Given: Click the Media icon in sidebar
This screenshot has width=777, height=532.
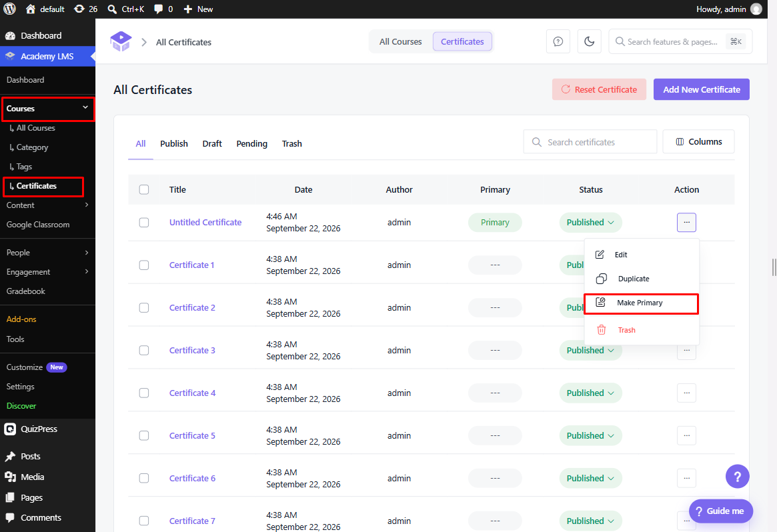Looking at the screenshot, I should tap(10, 477).
